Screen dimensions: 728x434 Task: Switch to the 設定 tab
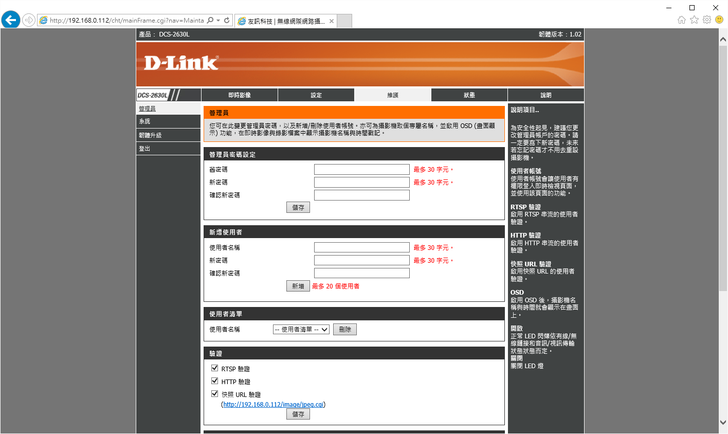click(x=317, y=95)
